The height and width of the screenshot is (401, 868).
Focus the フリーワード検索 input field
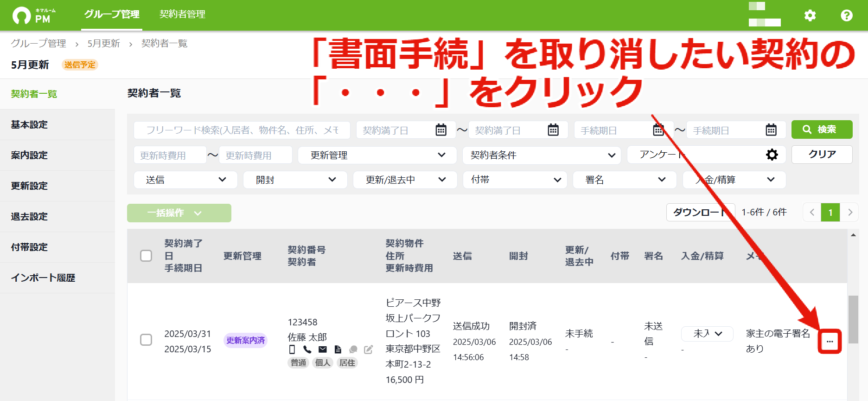(242, 130)
